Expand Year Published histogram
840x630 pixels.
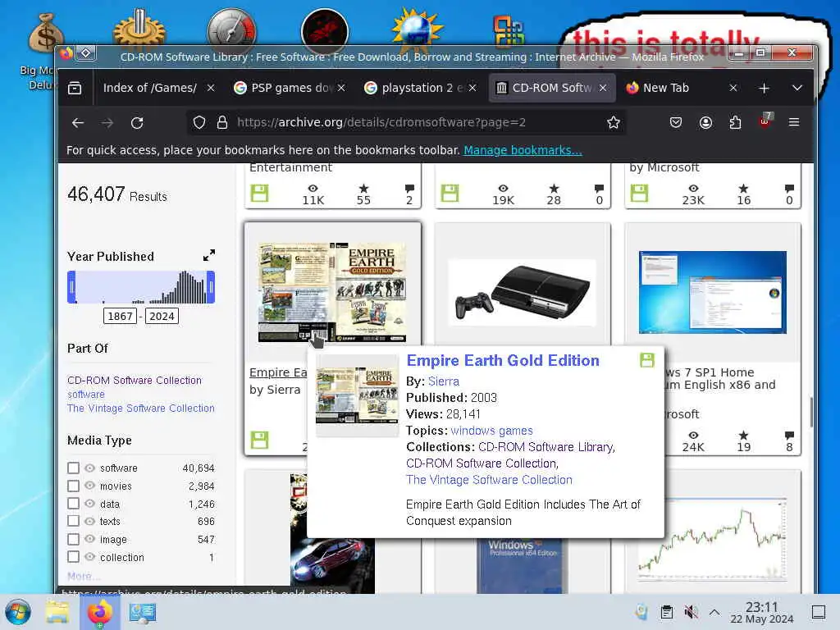[209, 256]
